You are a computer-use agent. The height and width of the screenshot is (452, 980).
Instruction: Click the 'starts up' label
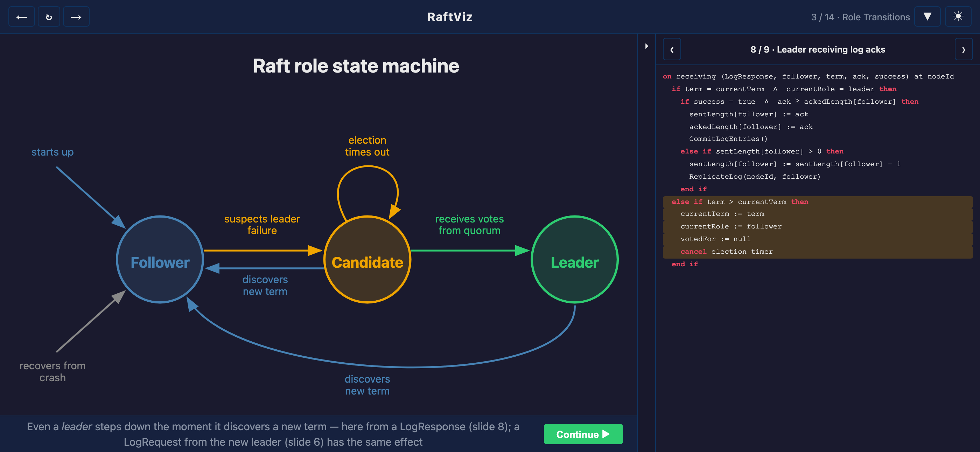click(x=52, y=152)
